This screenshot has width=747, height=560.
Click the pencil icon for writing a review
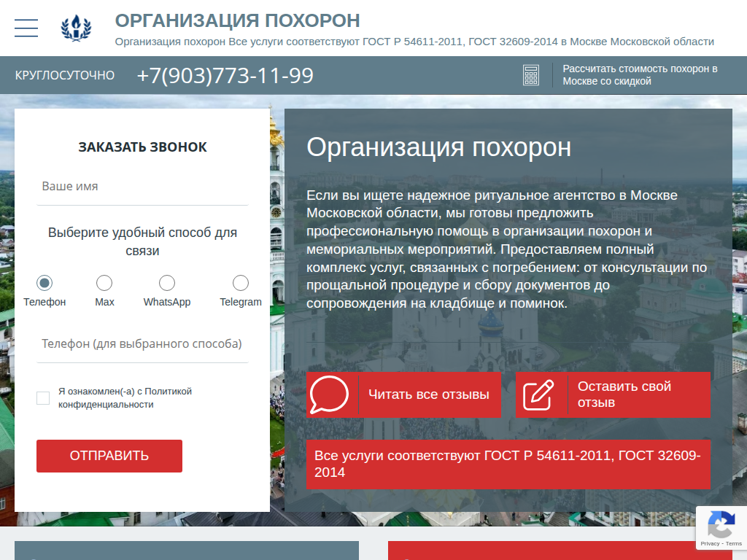pyautogui.click(x=541, y=394)
